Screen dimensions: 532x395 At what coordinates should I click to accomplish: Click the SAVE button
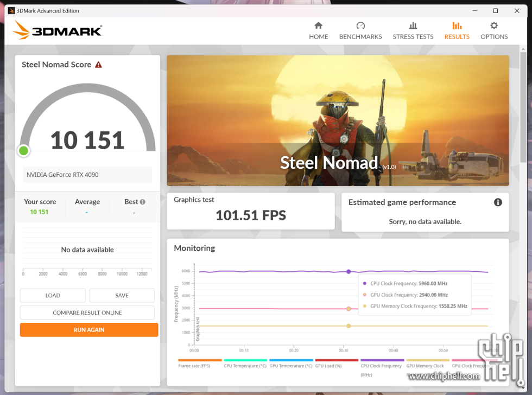pyautogui.click(x=122, y=295)
